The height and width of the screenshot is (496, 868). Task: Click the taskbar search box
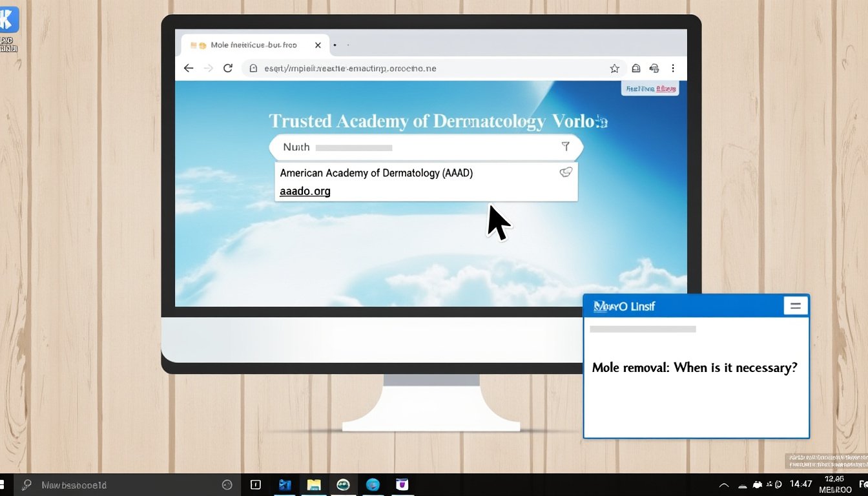pos(126,484)
